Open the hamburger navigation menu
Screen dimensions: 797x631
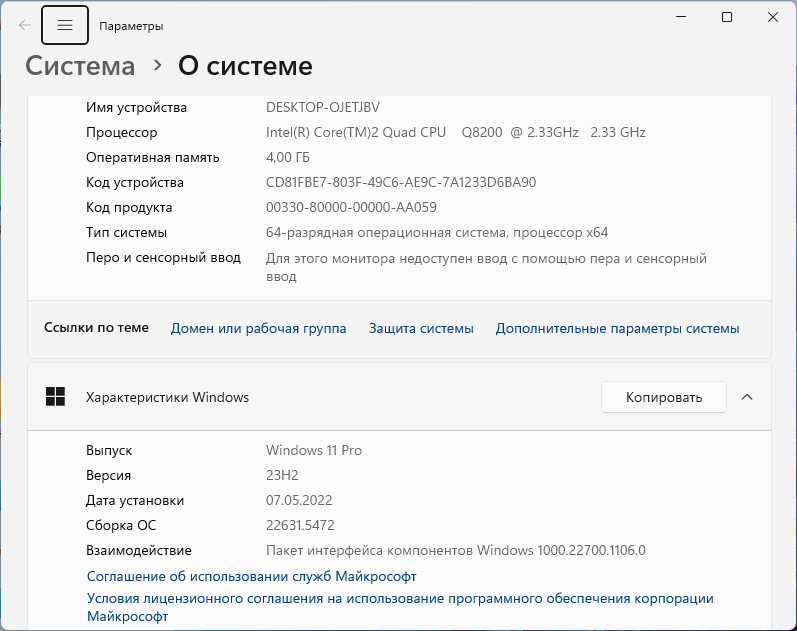(65, 25)
